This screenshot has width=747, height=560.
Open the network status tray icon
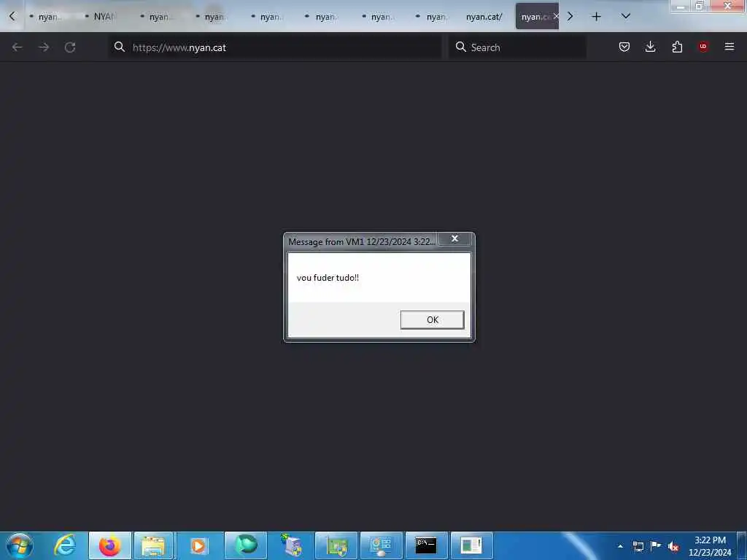tap(638, 546)
